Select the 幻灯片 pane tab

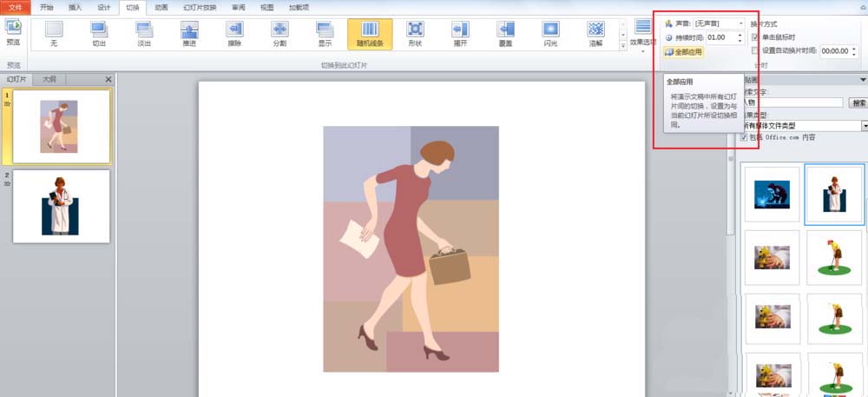[x=16, y=79]
